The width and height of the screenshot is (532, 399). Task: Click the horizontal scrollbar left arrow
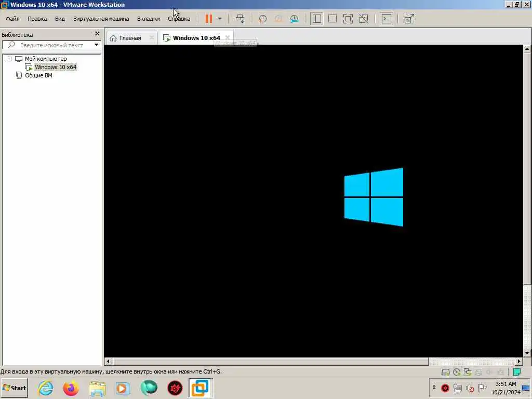click(108, 362)
